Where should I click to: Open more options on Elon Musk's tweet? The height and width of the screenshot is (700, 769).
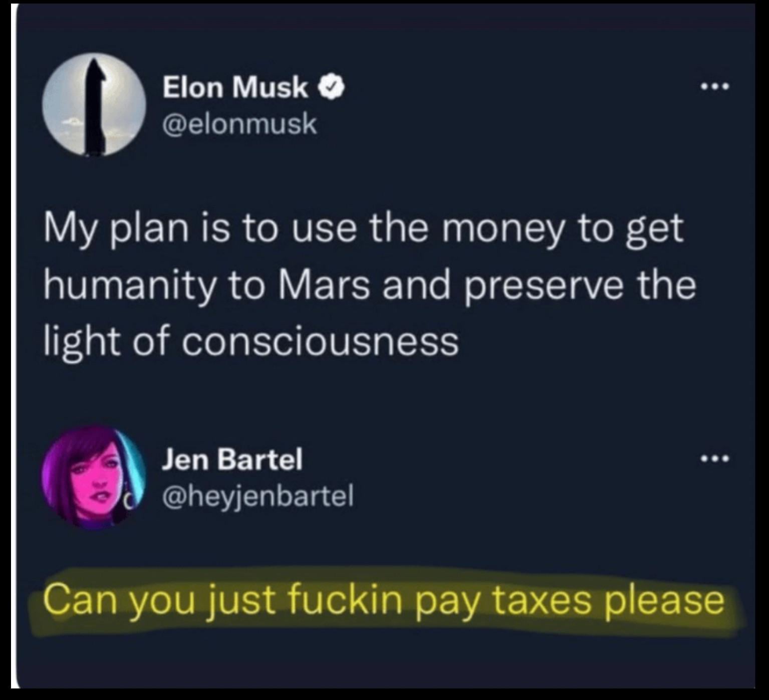(x=716, y=87)
